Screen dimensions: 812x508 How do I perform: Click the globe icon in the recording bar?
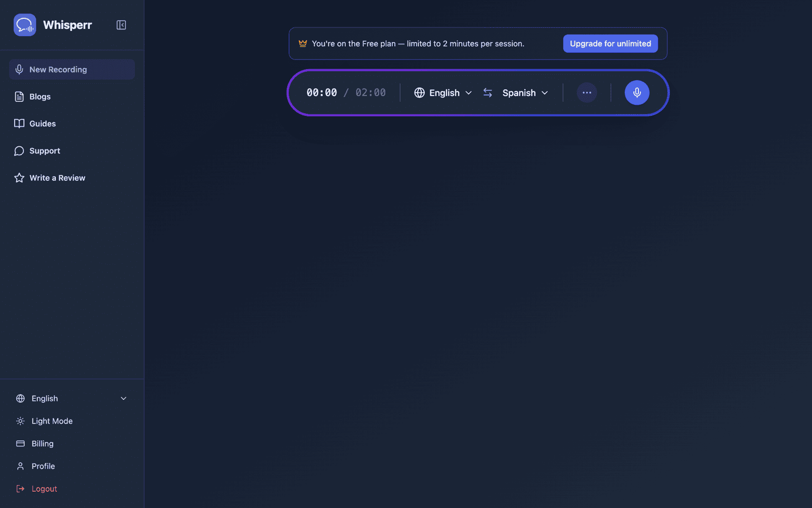[x=420, y=92]
